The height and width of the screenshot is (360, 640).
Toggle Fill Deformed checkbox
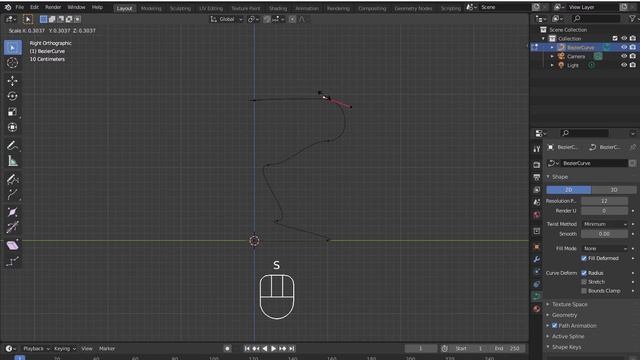pyautogui.click(x=584, y=258)
